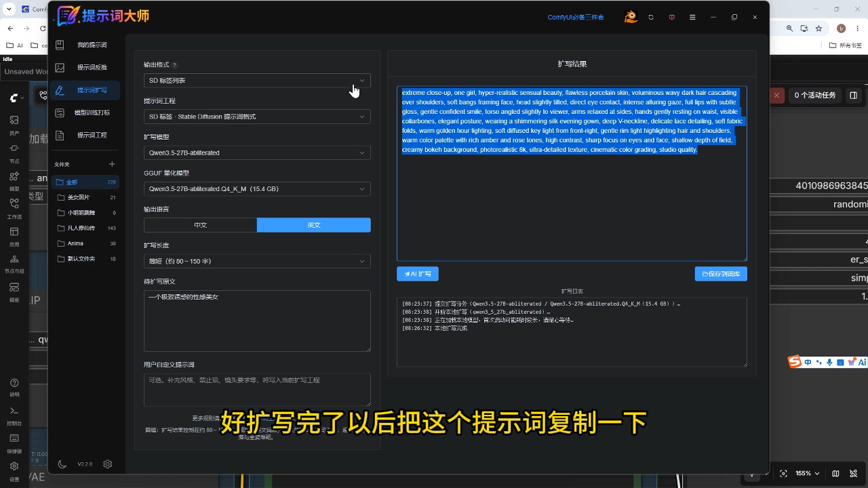This screenshot has width=868, height=488.
Task: Click Chrome bookmark star icon
Action: point(819,28)
